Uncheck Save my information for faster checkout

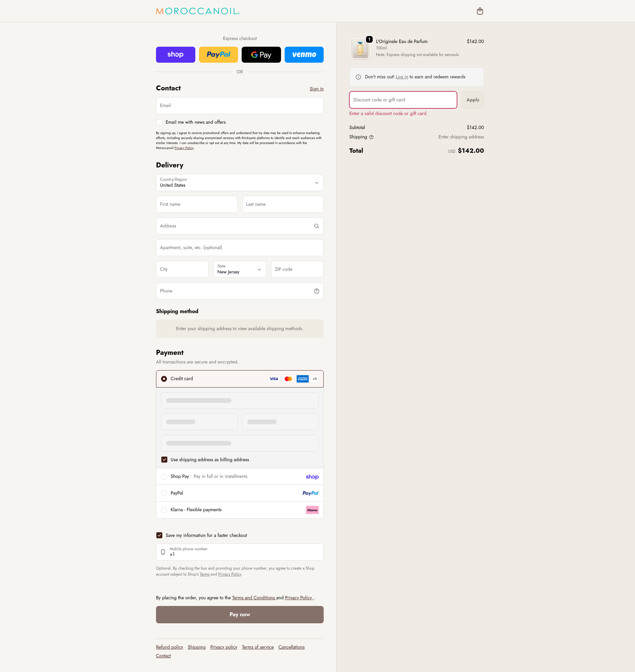[159, 535]
